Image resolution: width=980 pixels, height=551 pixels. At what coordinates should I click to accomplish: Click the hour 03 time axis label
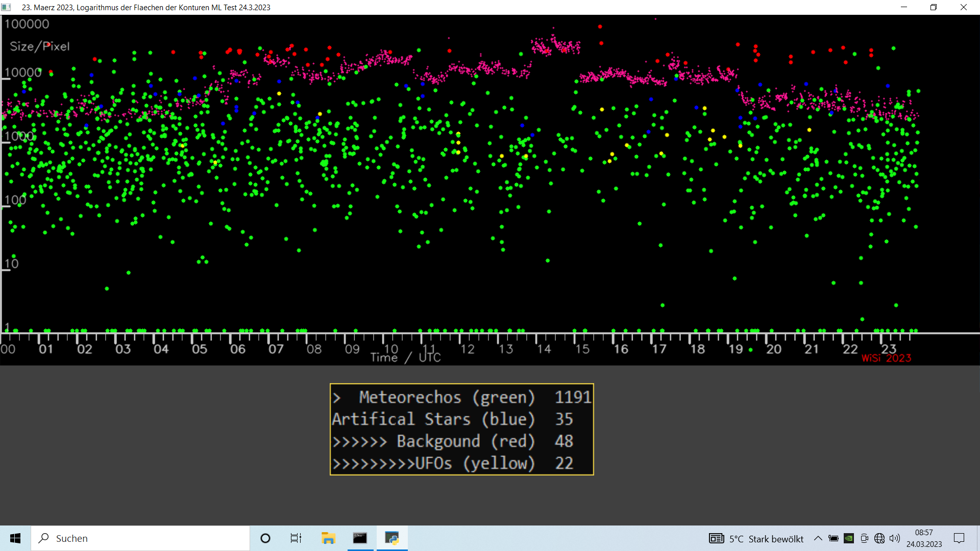pyautogui.click(x=122, y=349)
